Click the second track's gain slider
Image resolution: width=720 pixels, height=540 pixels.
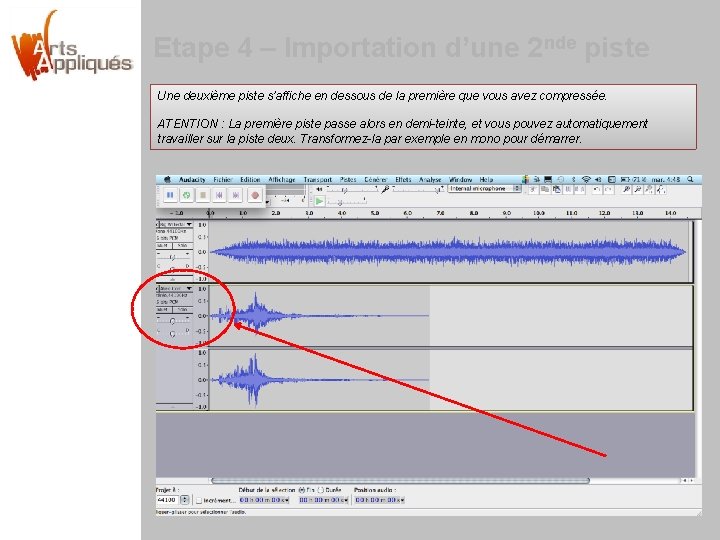(173, 321)
